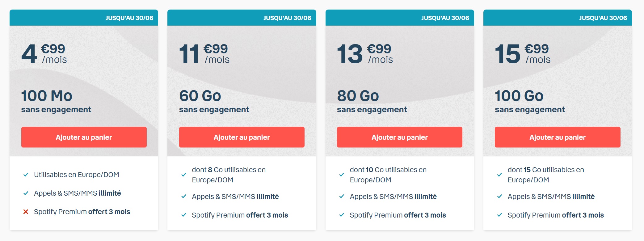Add the 4€99 100 Mo plan to cart
Image resolution: width=644 pixels, height=241 pixels.
[84, 137]
